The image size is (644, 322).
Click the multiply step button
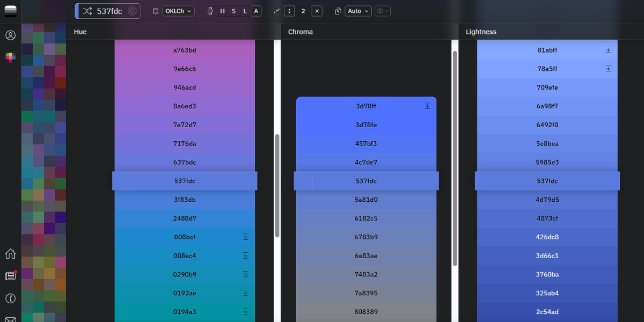(317, 11)
